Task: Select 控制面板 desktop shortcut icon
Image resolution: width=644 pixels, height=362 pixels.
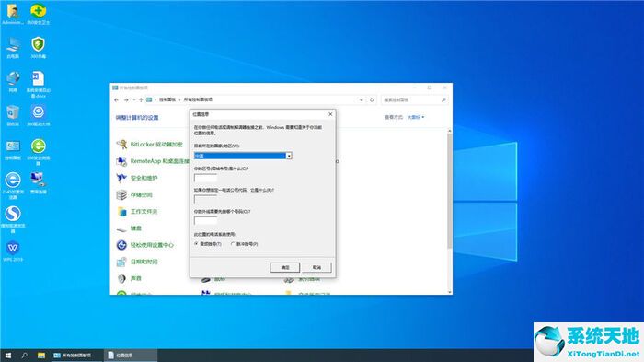Action: [13, 150]
